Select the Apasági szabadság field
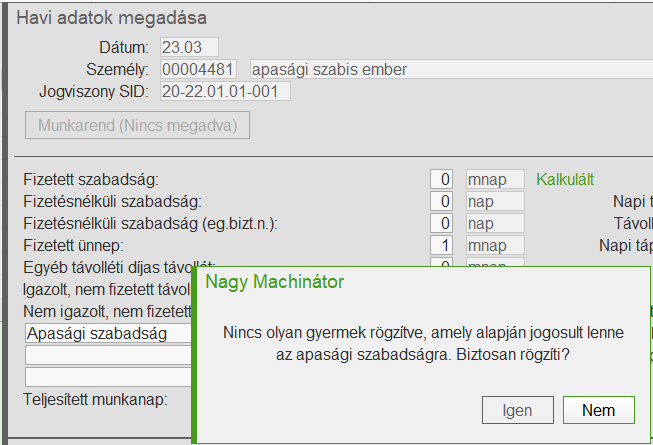 (108, 333)
